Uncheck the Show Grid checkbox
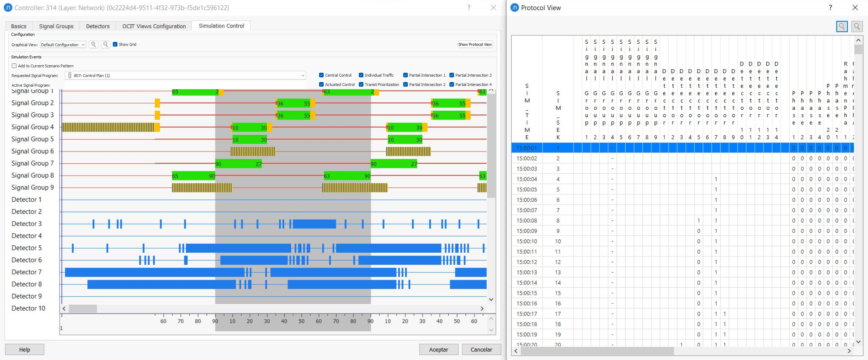This screenshot has height=360, width=868. [x=115, y=44]
